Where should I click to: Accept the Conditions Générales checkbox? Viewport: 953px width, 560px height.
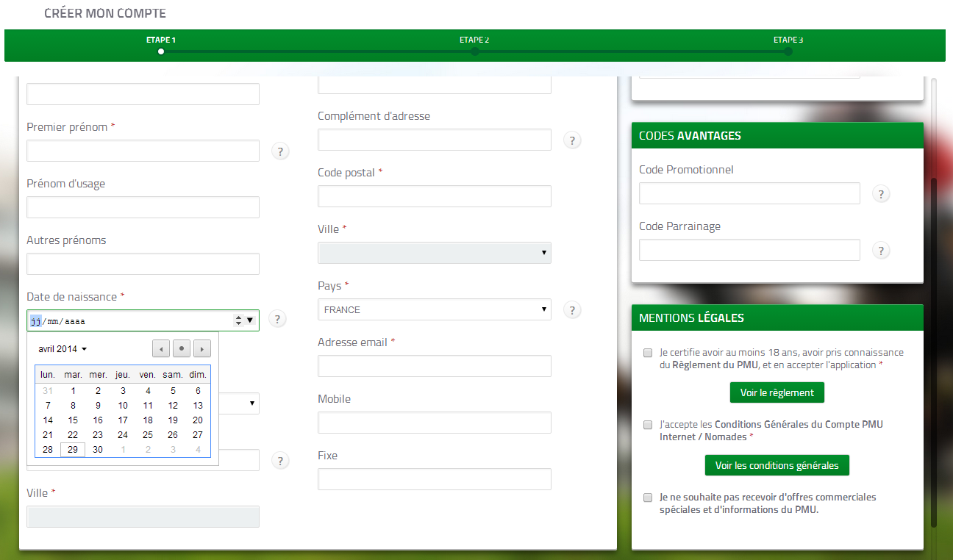pyautogui.click(x=648, y=425)
